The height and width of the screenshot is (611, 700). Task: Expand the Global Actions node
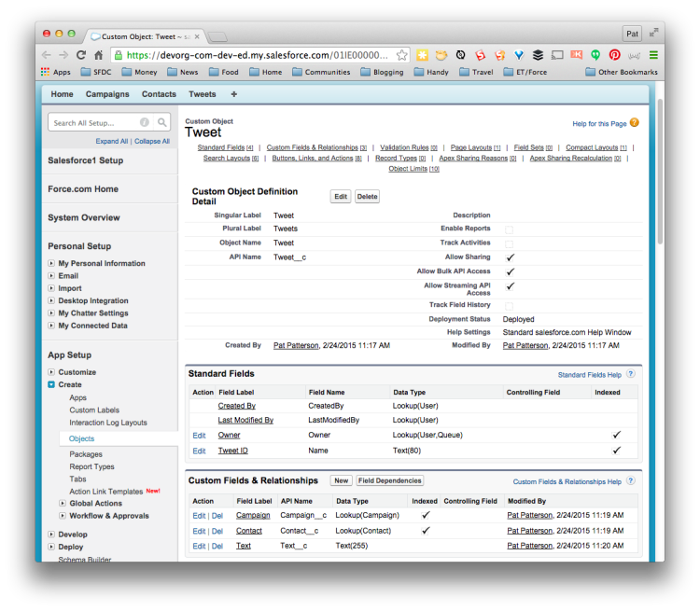pyautogui.click(x=63, y=503)
